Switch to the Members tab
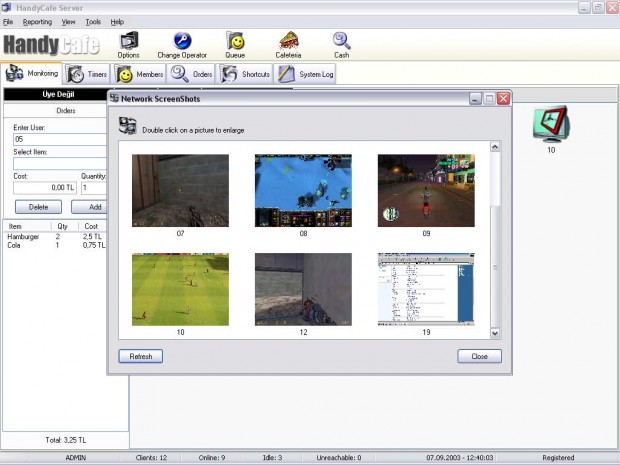Viewport: 620px width, 465px height. [x=138, y=74]
